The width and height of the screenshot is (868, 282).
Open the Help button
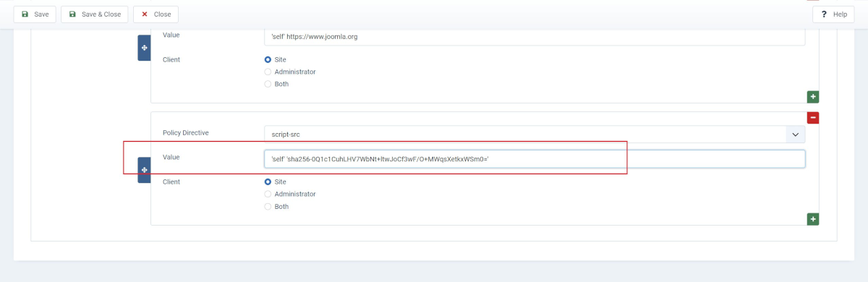[x=833, y=14]
